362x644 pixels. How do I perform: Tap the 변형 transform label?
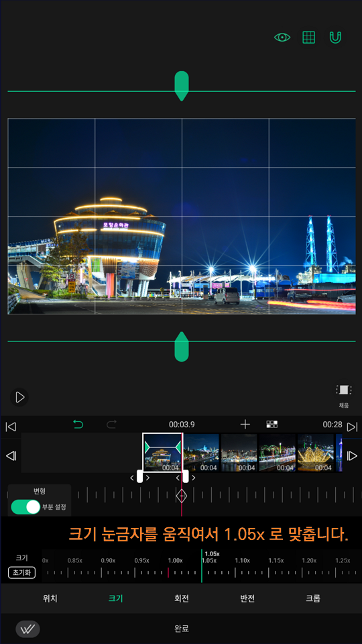click(x=40, y=491)
